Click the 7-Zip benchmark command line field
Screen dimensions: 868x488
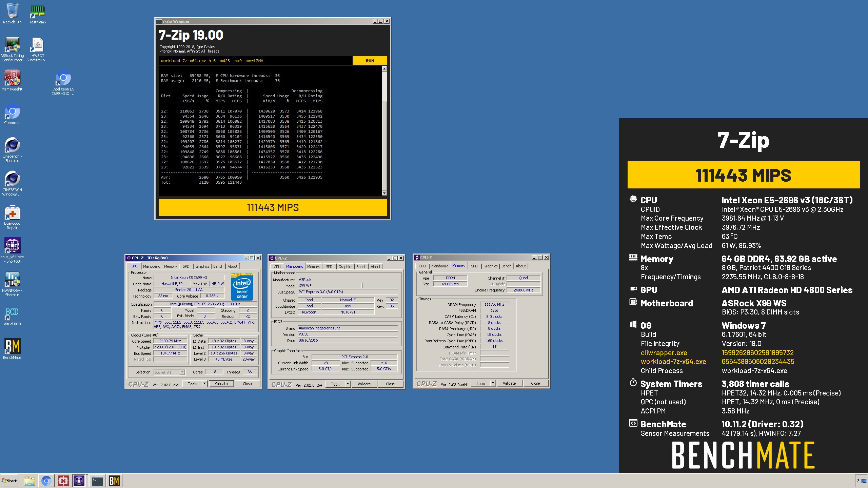[x=255, y=61]
